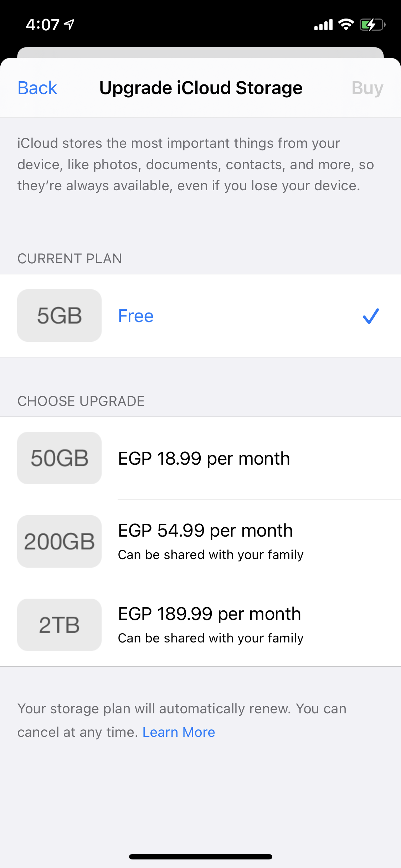Tap the 5GB storage badge

pos(59,316)
